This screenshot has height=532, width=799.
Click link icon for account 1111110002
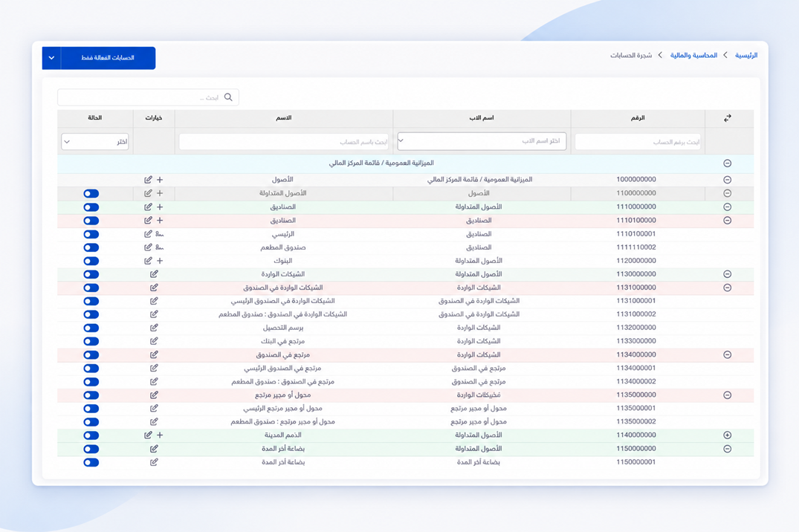tap(160, 247)
